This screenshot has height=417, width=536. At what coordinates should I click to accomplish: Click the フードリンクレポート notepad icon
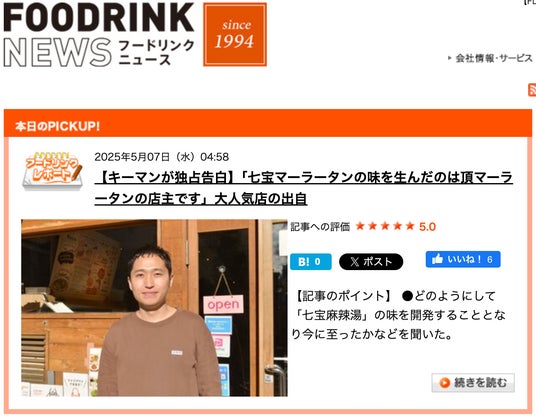point(52,171)
